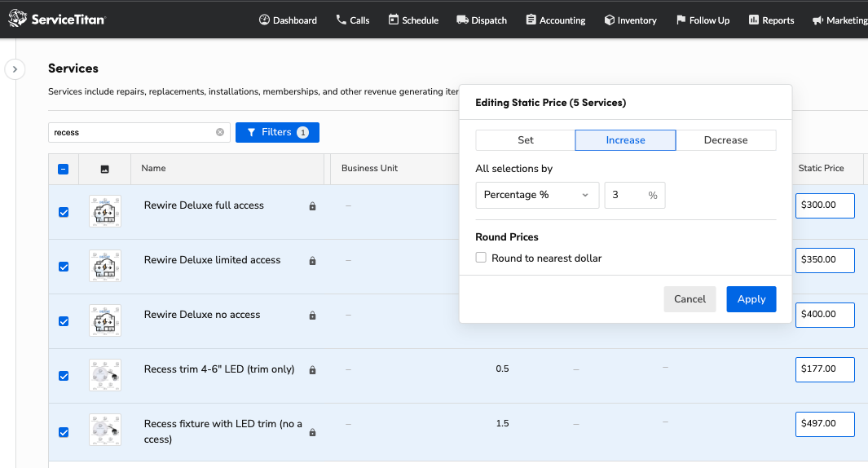Open the Inventory menu
This screenshot has height=468, width=868.
(x=631, y=20)
